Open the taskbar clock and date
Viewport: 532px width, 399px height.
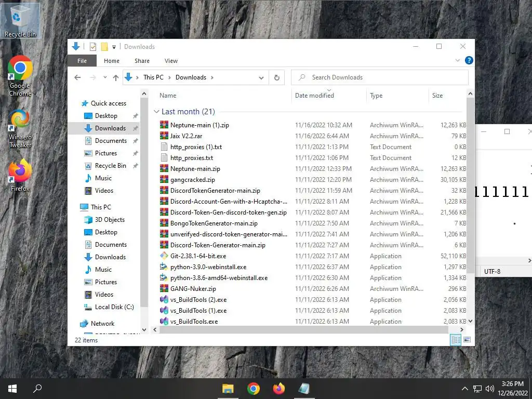513,389
